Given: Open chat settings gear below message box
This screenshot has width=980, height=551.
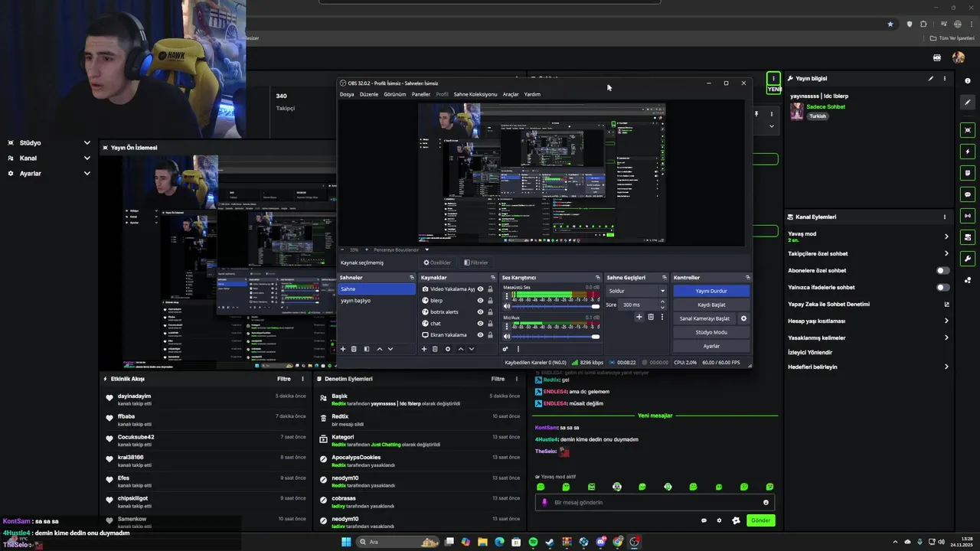Looking at the screenshot, I should tap(719, 520).
